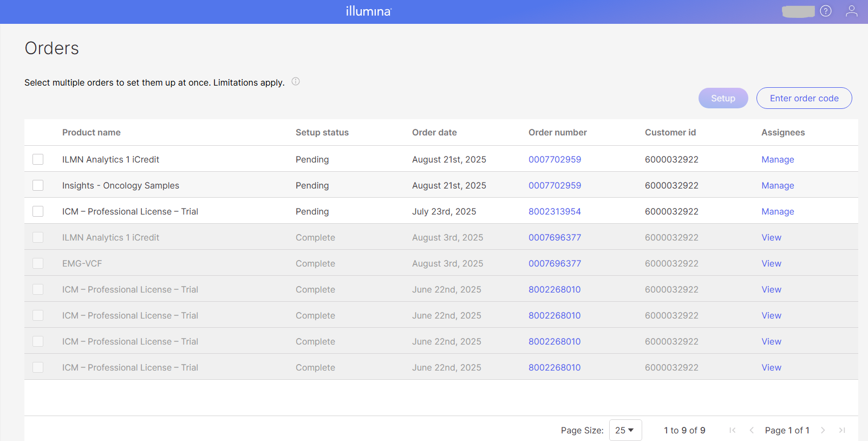
Task: Check the first ILMN Analytics 1 iCredit order
Action: [x=38, y=159]
